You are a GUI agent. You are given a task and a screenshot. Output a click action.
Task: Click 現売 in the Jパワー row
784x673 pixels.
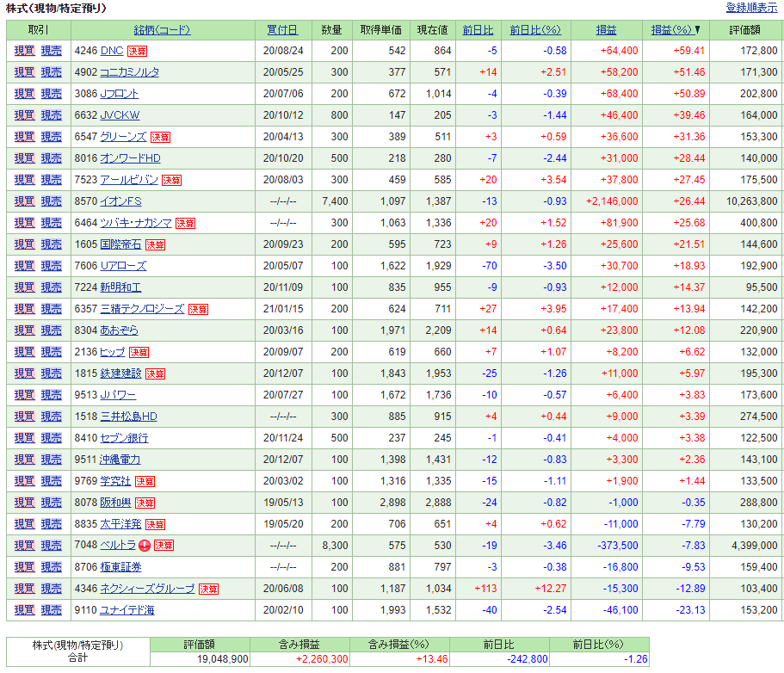pyautogui.click(x=52, y=394)
